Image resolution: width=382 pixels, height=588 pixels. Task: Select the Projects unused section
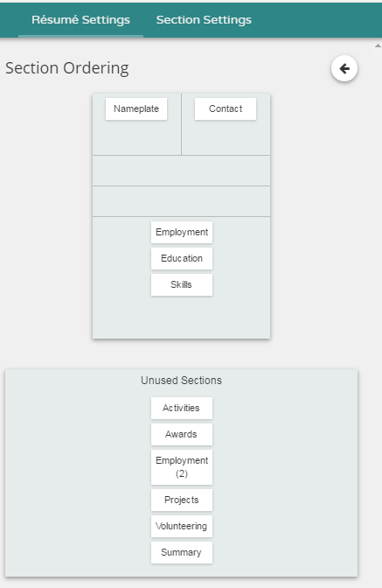(x=182, y=500)
